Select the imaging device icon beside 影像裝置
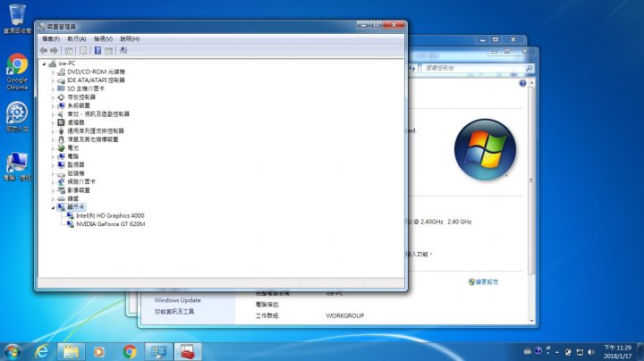The height and width of the screenshot is (361, 644). (x=61, y=190)
